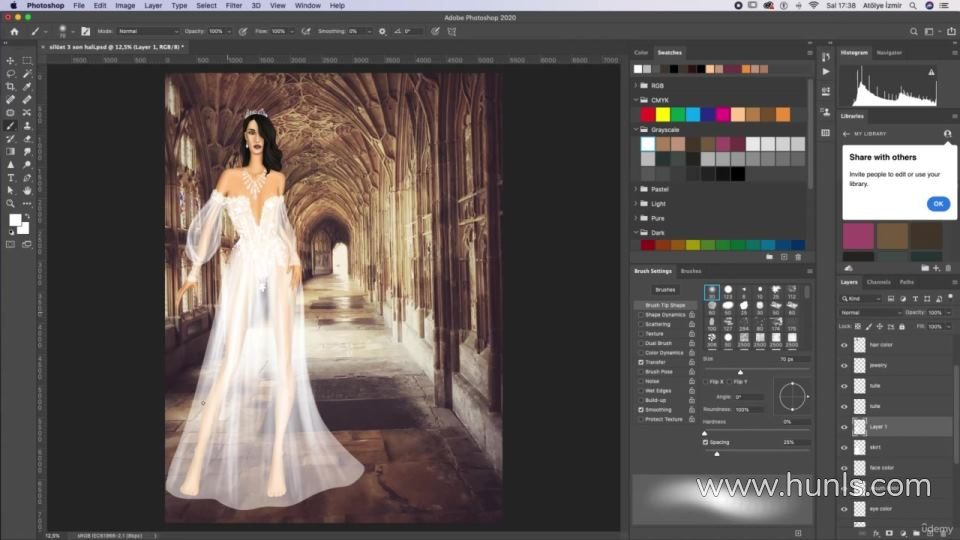Click the histogram cached data warning icon
This screenshot has width=960, height=540.
coord(931,72)
